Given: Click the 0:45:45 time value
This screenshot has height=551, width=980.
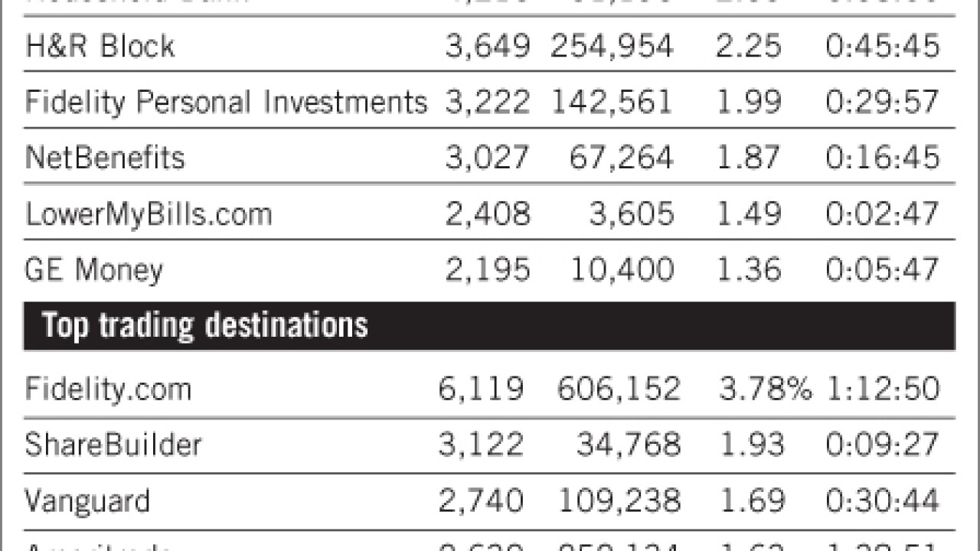Looking at the screenshot, I should (x=882, y=47).
